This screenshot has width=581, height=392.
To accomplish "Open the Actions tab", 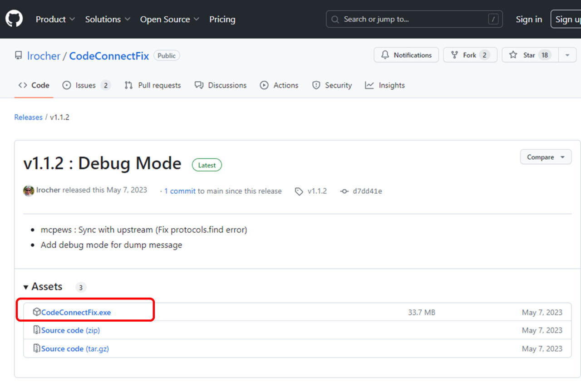I will click(x=279, y=85).
